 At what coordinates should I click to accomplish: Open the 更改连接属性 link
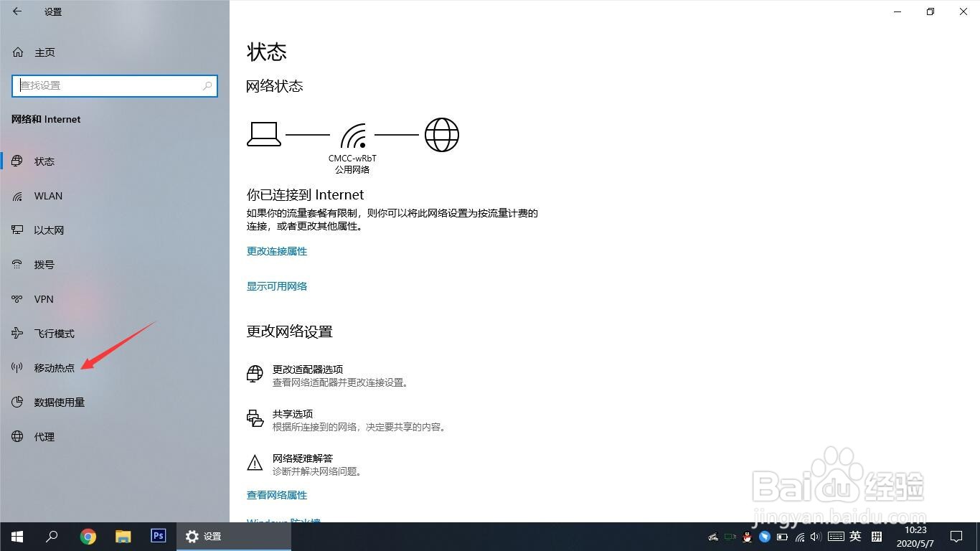coord(276,251)
